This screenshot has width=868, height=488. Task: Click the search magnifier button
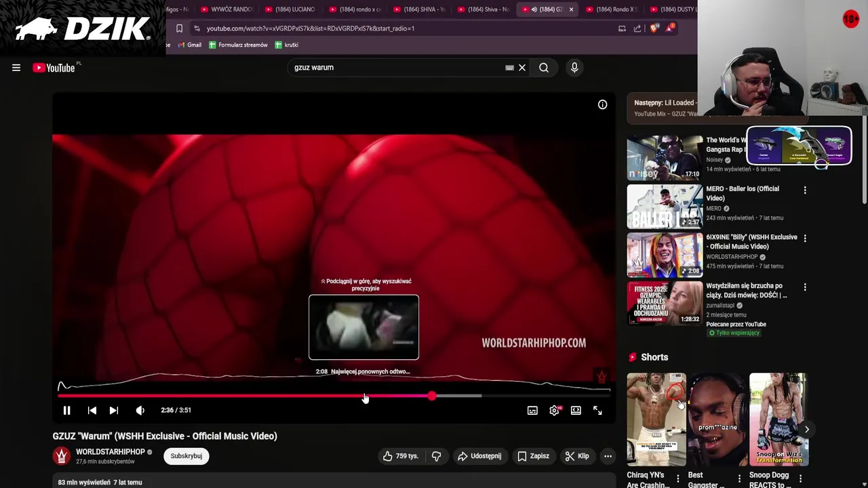(544, 68)
